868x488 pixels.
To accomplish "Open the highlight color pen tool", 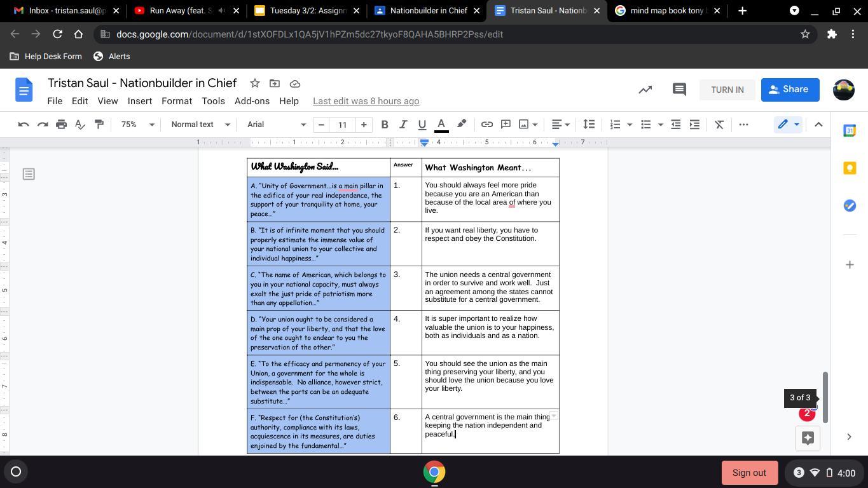I will [x=462, y=125].
